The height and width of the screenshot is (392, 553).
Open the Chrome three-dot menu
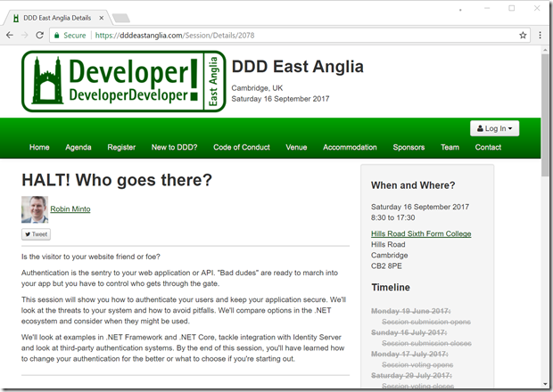coord(540,36)
